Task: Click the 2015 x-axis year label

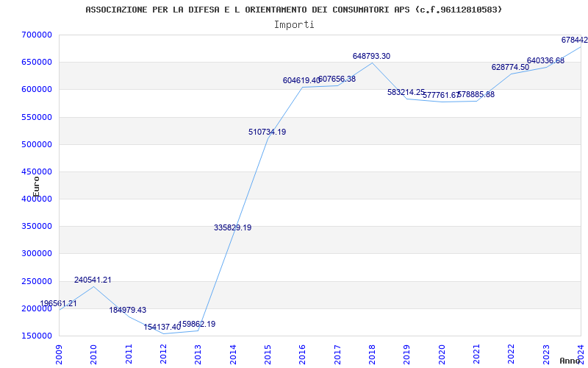Action: click(268, 355)
